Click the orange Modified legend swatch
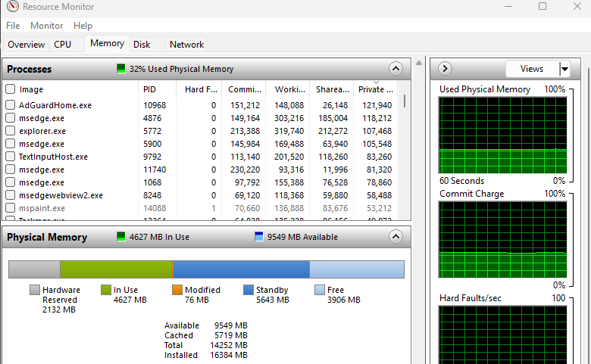This screenshot has width=591, height=364. pos(177,290)
